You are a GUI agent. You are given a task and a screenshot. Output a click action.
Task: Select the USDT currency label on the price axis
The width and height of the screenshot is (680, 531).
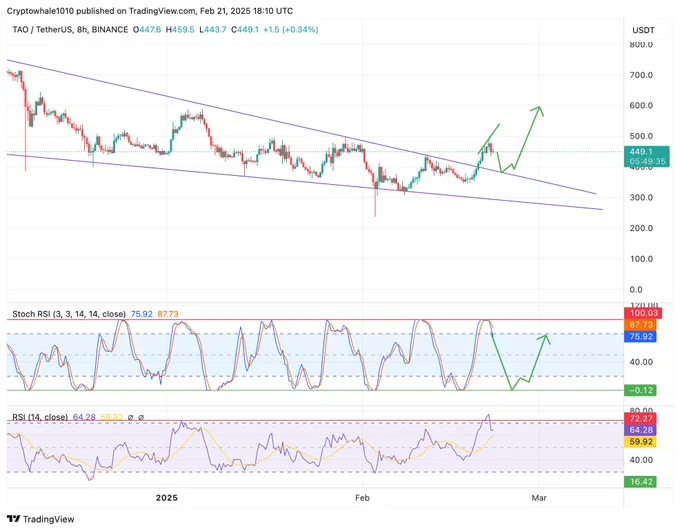click(x=643, y=30)
